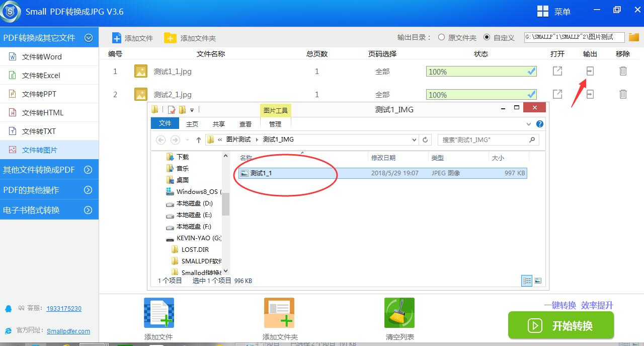Switch Explorer to details view icon
This screenshot has height=346, width=644.
point(527,281)
